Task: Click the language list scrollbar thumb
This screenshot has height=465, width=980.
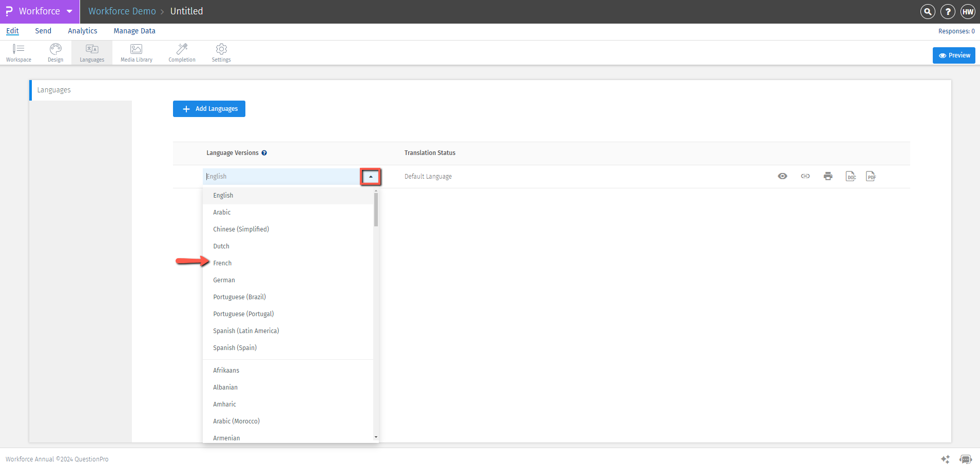Action: click(x=376, y=209)
